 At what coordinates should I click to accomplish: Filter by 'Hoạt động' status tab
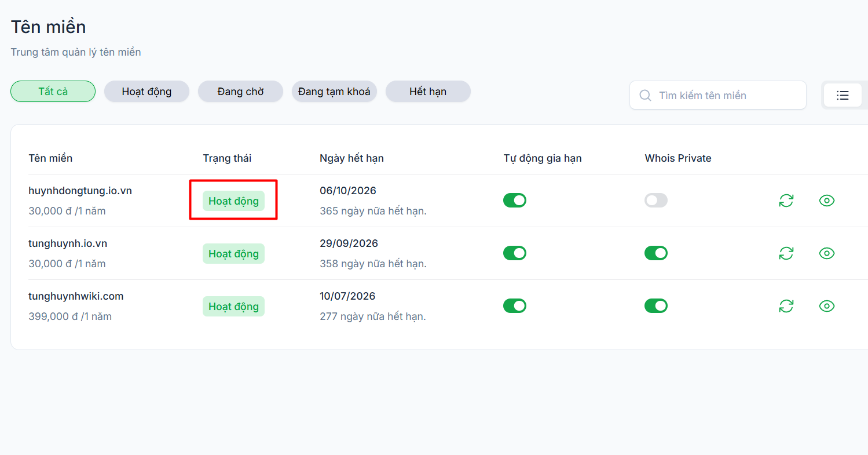147,92
